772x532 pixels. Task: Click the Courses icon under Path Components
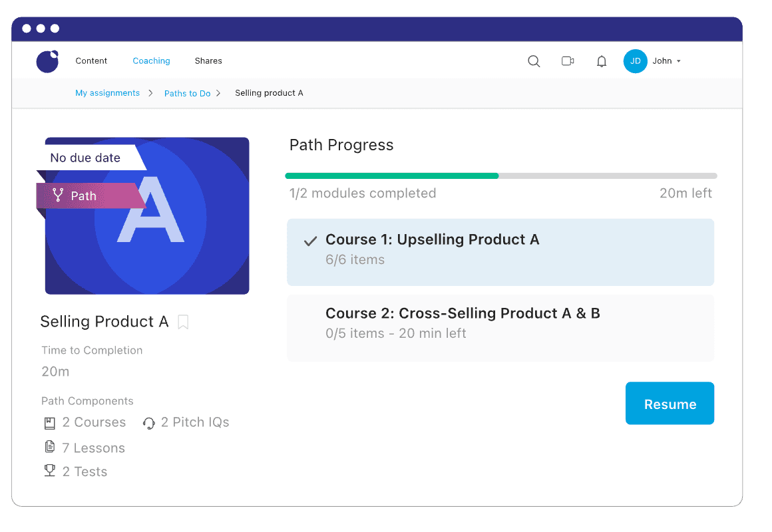50,421
